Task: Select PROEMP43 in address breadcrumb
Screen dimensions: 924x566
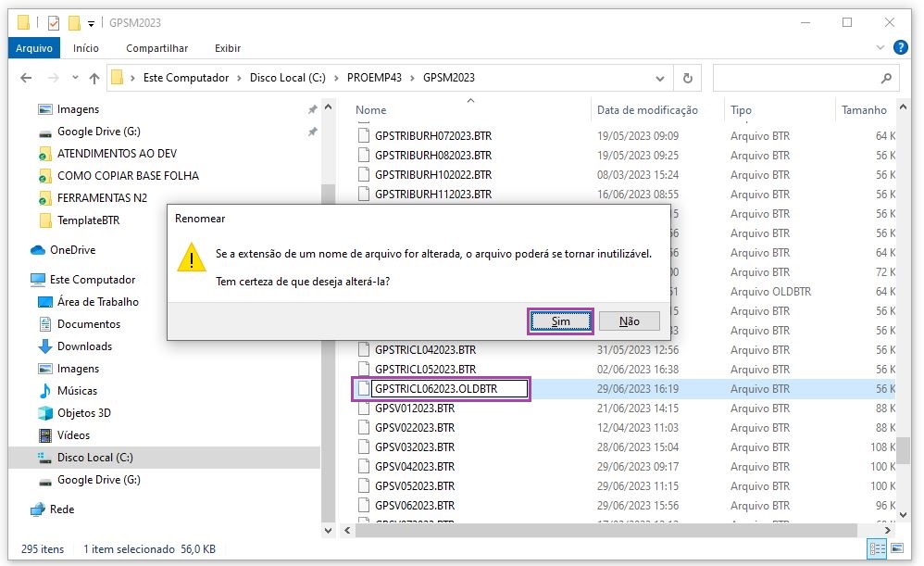Action: (x=374, y=78)
